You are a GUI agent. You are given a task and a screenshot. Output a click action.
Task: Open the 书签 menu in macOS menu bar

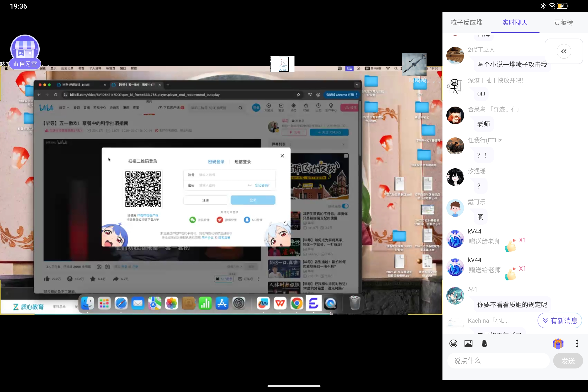(x=81, y=68)
